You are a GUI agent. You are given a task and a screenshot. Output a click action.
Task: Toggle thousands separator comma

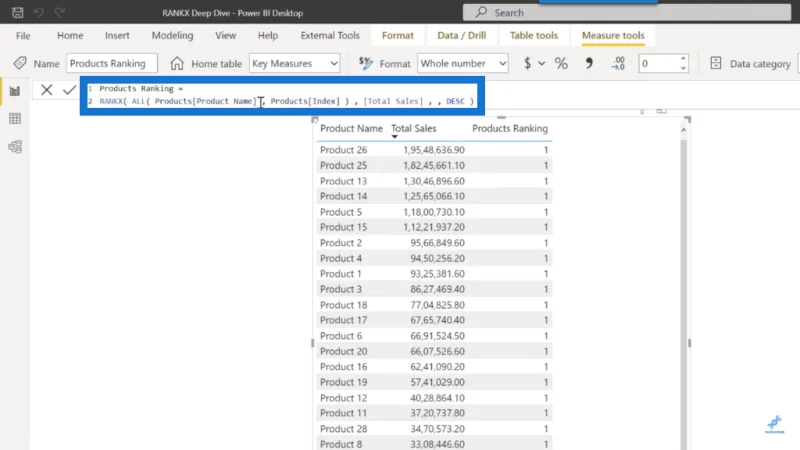(589, 63)
